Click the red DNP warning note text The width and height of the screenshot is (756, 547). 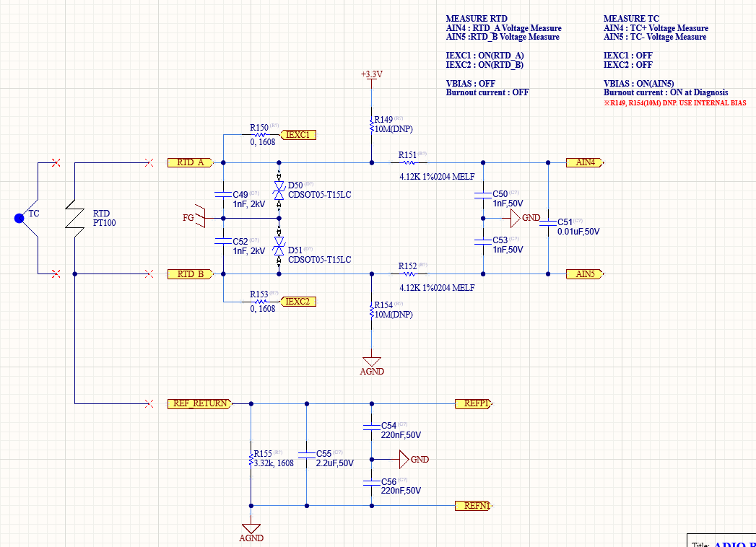click(675, 102)
